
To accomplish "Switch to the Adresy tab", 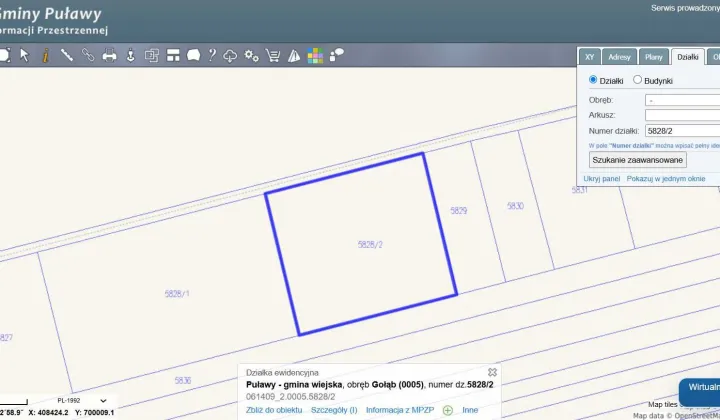I will point(619,57).
